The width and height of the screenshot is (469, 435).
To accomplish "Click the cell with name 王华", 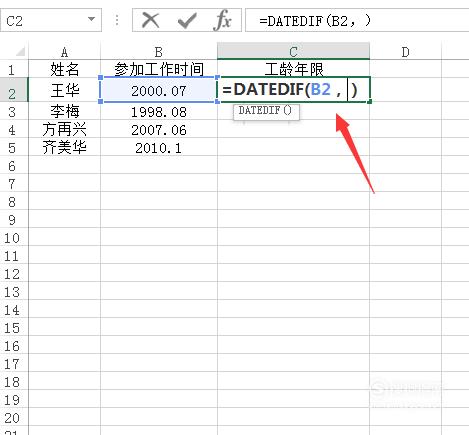I will tap(64, 90).
